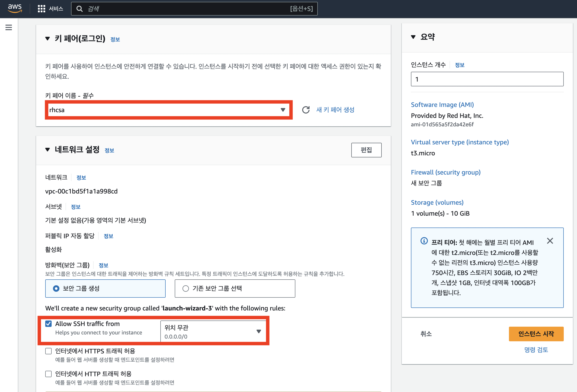Select the existing security group radio option
The height and width of the screenshot is (392, 577).
point(186,289)
